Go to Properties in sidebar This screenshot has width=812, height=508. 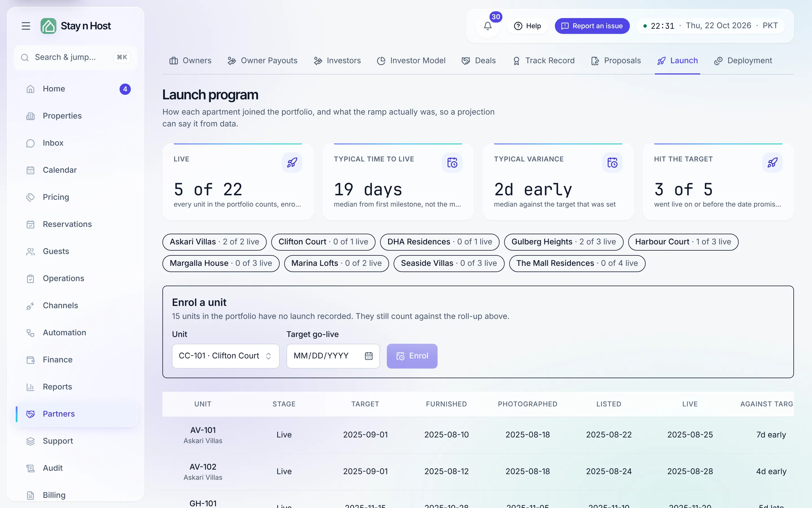coord(76,116)
